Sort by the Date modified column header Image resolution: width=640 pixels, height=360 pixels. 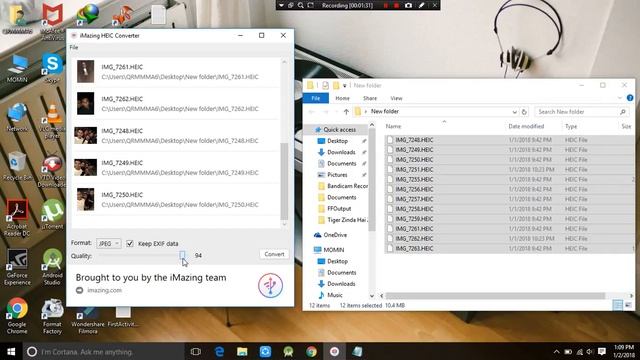[526, 127]
